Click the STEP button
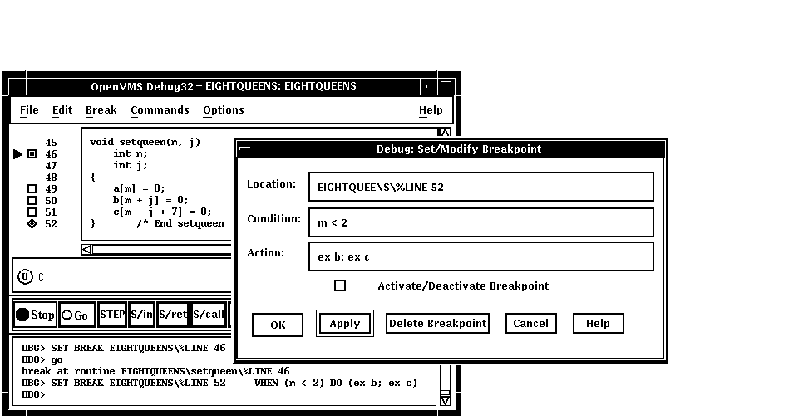 coord(112,315)
